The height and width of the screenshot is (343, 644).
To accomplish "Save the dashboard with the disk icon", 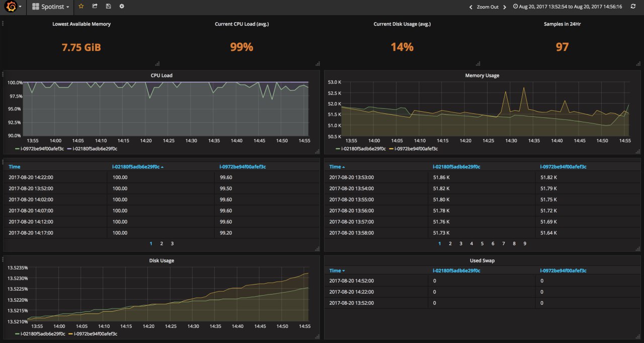I will [x=108, y=7].
